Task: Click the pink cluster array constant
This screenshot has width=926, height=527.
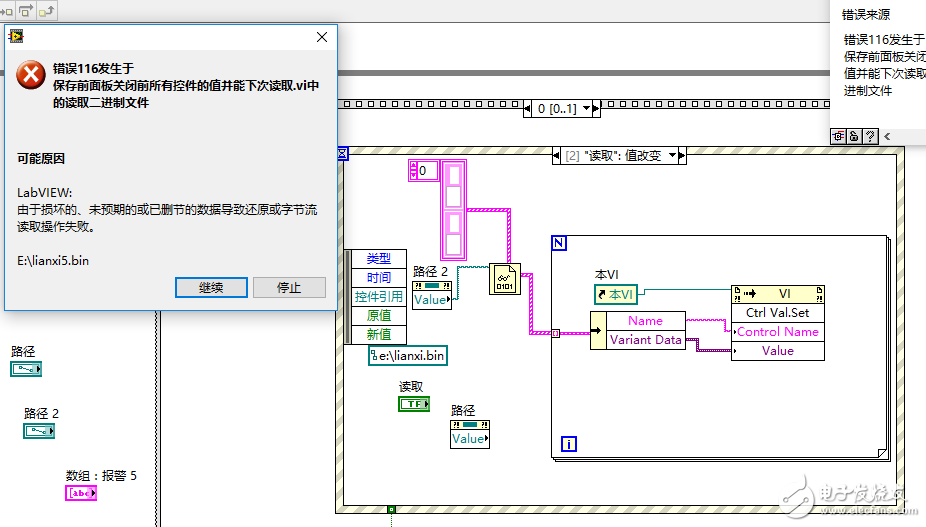Action: (454, 210)
